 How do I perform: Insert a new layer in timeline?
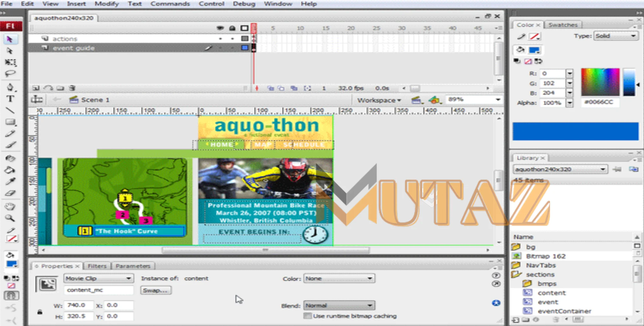[x=36, y=88]
